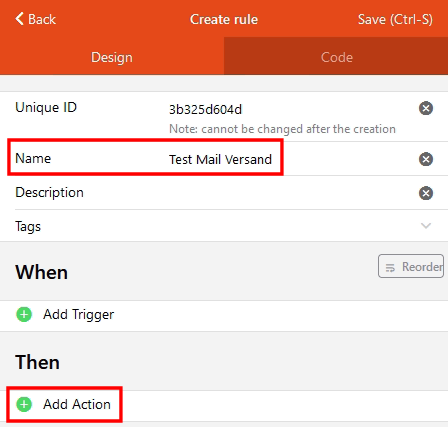Clear the Unique ID field with its X icon
Viewport: 448px width, 427px height.
pyautogui.click(x=426, y=108)
